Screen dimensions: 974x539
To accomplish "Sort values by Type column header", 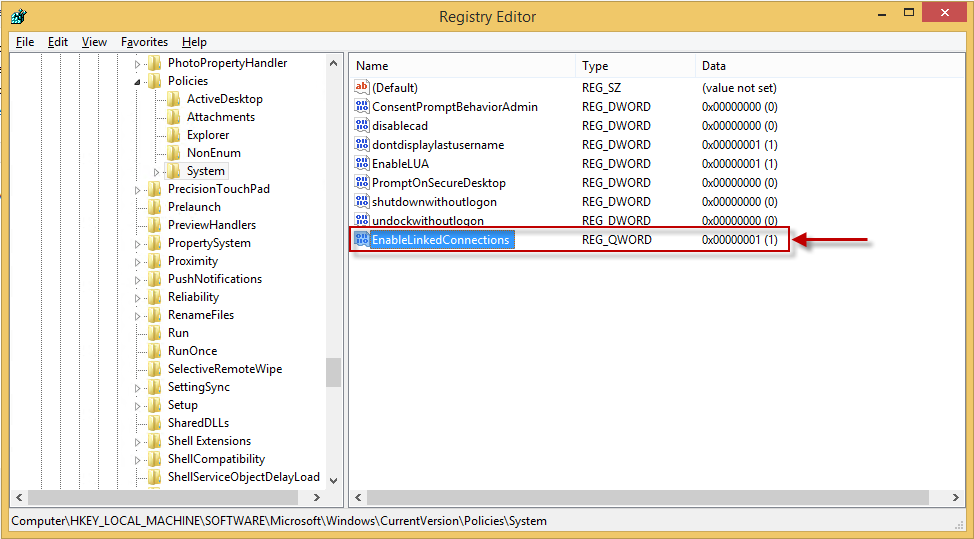I will 636,66.
